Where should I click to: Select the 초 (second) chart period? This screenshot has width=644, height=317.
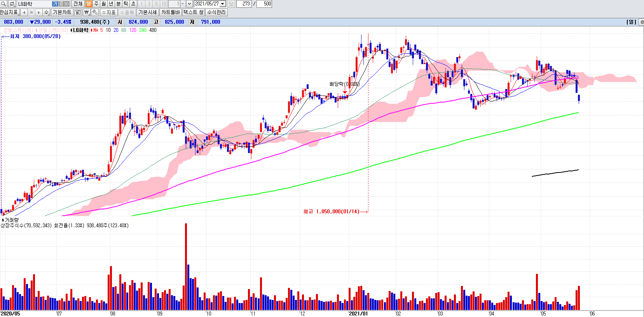[x=133, y=4]
